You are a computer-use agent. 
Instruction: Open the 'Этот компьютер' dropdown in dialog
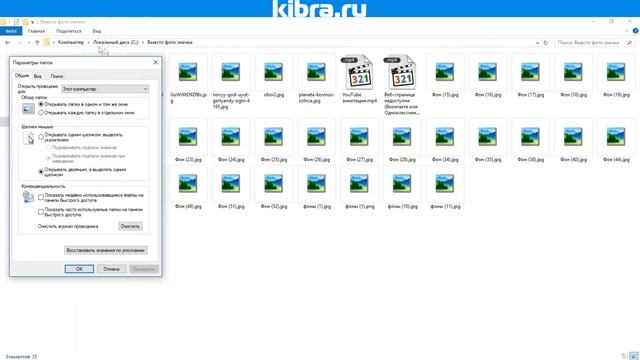(105, 89)
